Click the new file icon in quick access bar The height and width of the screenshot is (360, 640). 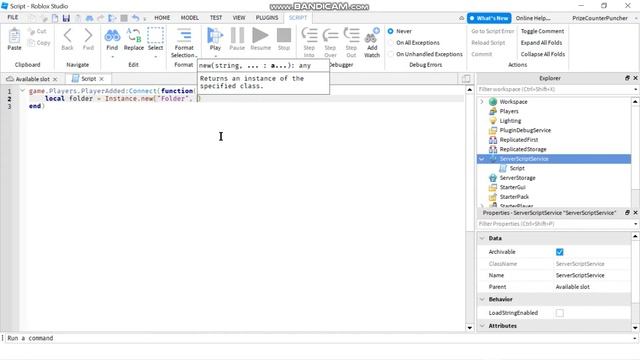tap(55, 18)
